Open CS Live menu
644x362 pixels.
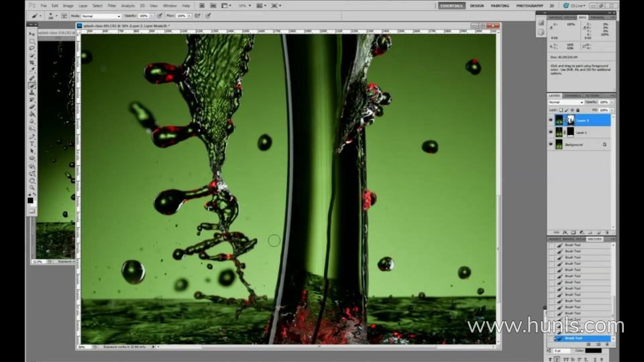(575, 6)
